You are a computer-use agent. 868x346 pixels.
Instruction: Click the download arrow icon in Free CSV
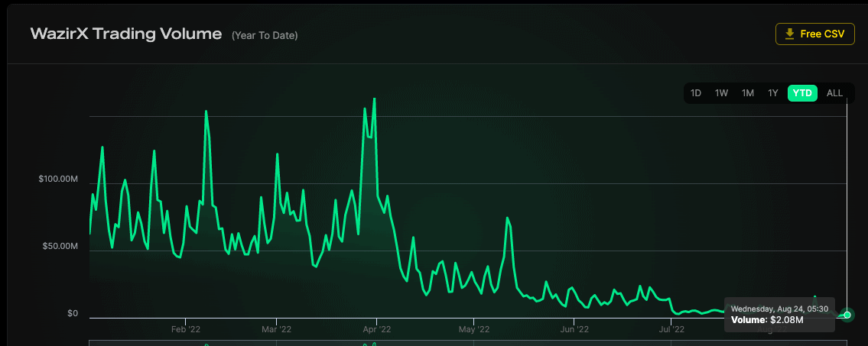pos(790,34)
